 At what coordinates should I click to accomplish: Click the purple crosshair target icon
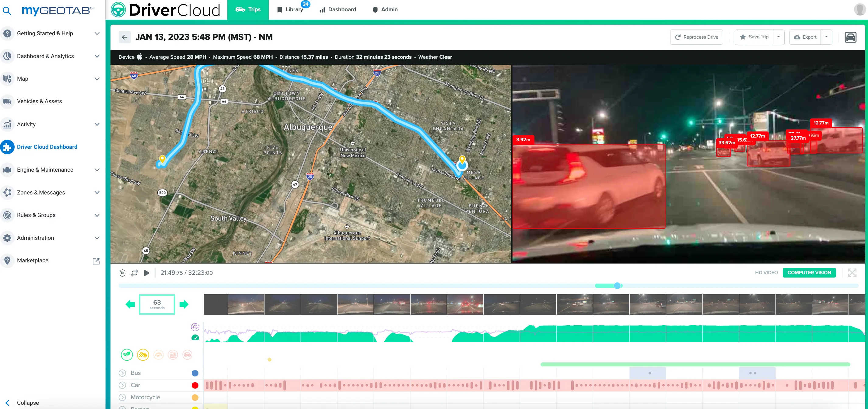(195, 327)
